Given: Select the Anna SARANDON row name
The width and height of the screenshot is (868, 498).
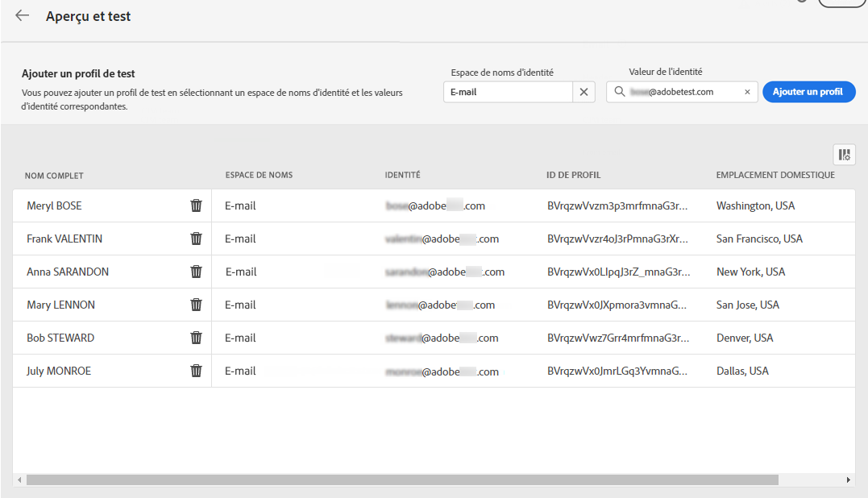Looking at the screenshot, I should (68, 272).
